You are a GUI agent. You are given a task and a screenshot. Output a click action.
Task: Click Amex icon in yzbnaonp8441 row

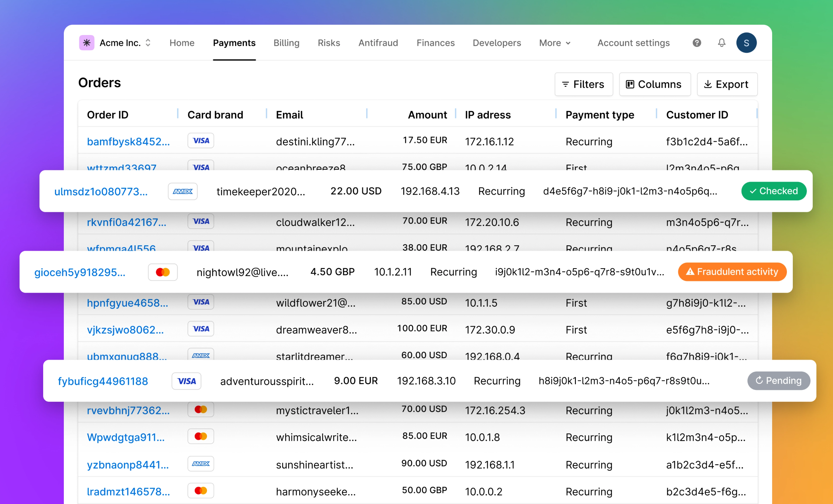point(201,464)
